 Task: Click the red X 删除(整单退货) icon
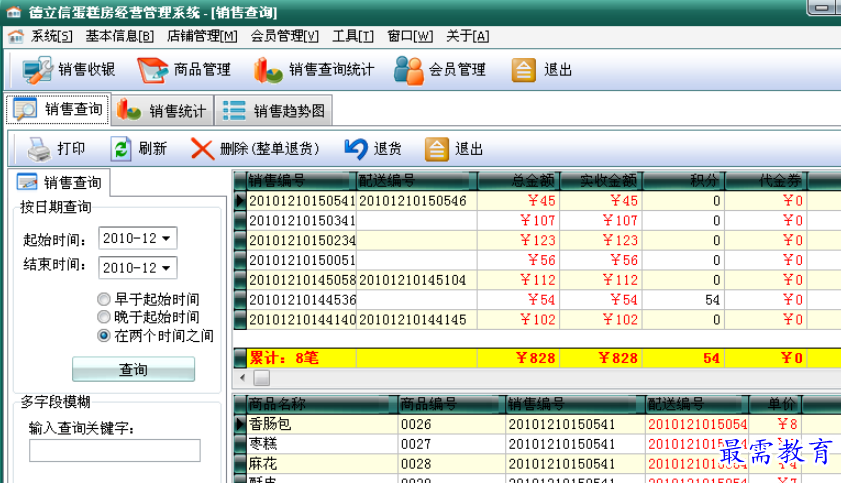203,149
